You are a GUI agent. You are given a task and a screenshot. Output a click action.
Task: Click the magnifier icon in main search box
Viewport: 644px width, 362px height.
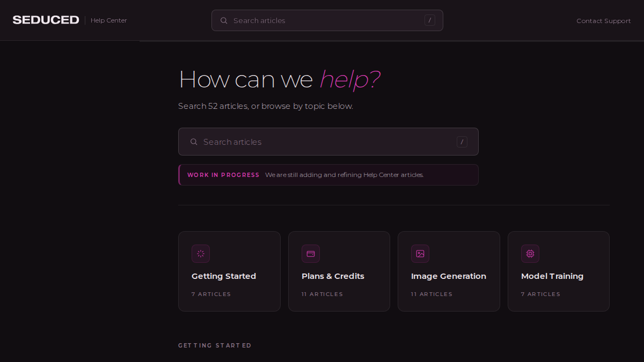pyautogui.click(x=194, y=142)
